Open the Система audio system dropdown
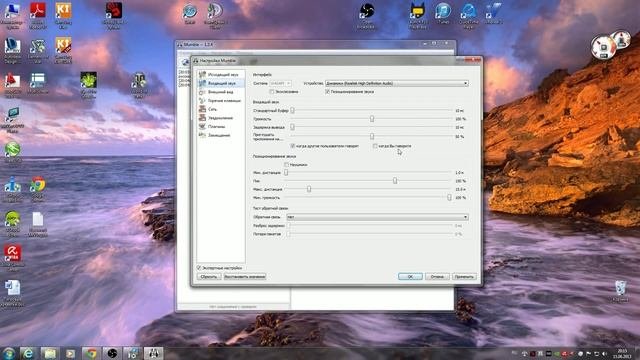 click(x=280, y=83)
